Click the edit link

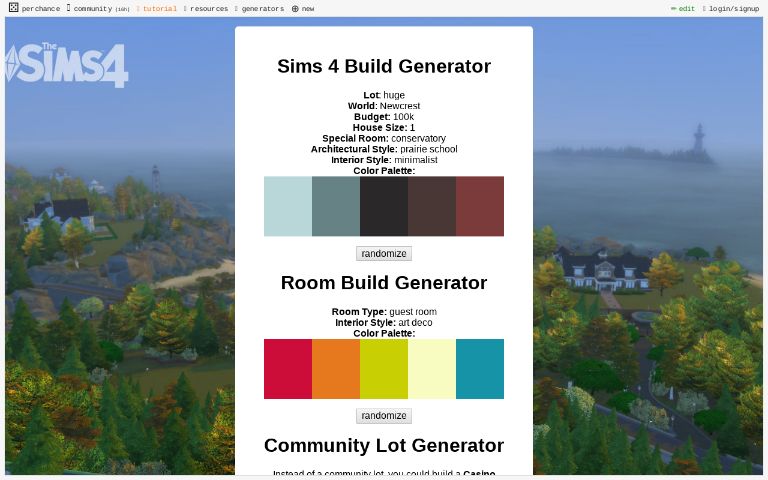[x=683, y=8]
